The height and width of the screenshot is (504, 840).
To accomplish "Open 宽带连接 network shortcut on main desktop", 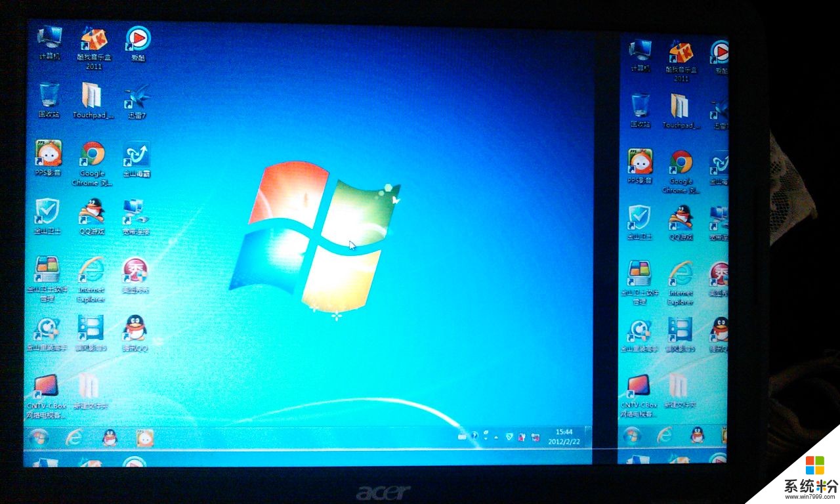I will point(136,217).
